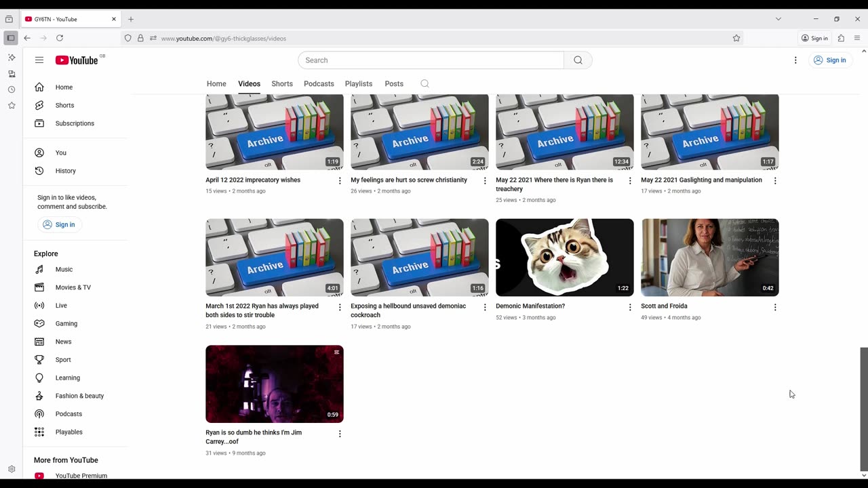Image resolution: width=868 pixels, height=488 pixels.
Task: Play the Demonic Manifestation cat thumbnail
Action: click(565, 258)
